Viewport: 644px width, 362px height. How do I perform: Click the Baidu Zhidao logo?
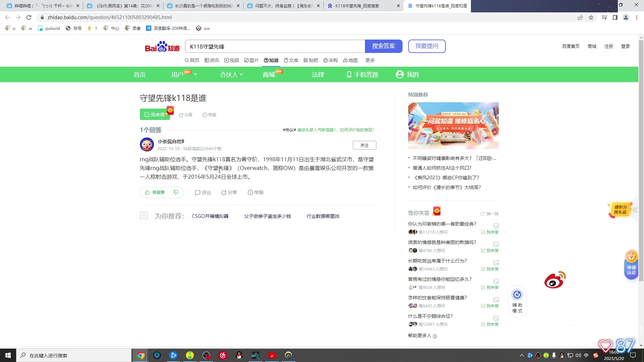pos(162,47)
